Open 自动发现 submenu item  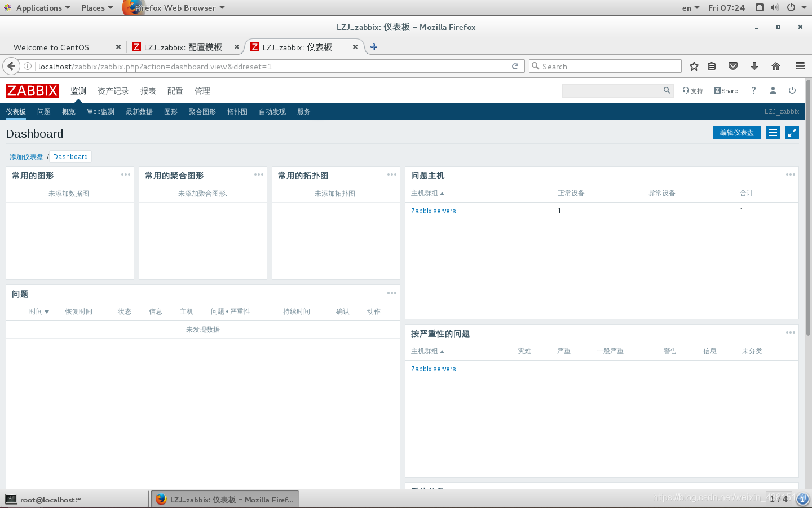tap(272, 112)
